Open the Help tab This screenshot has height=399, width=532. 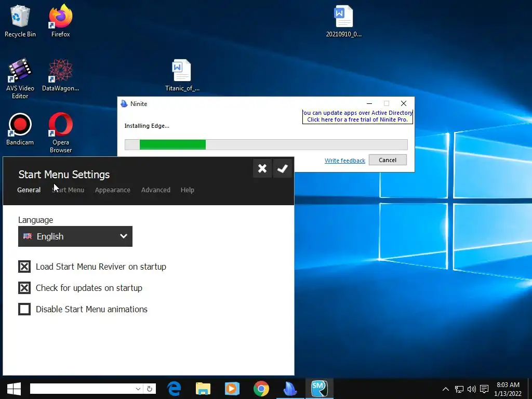187,190
